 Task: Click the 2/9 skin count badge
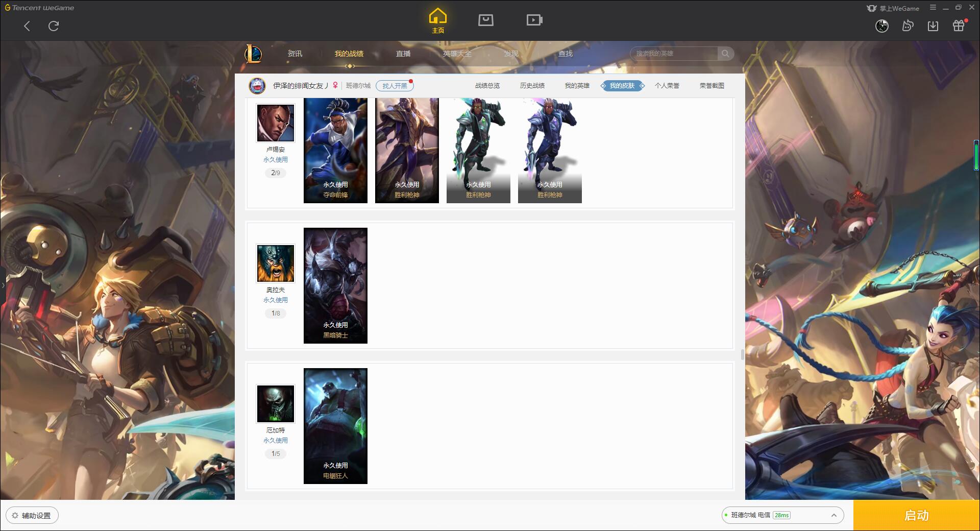(276, 173)
